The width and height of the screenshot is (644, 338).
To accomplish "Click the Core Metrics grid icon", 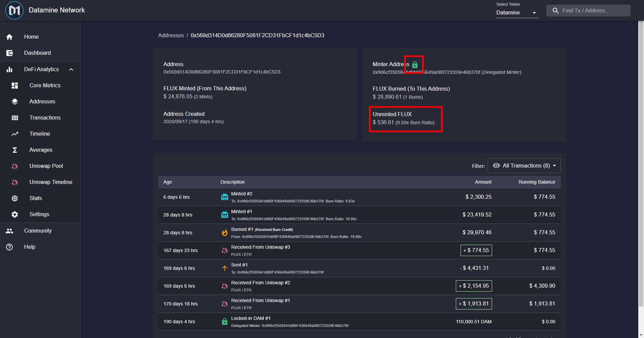I will point(15,86).
